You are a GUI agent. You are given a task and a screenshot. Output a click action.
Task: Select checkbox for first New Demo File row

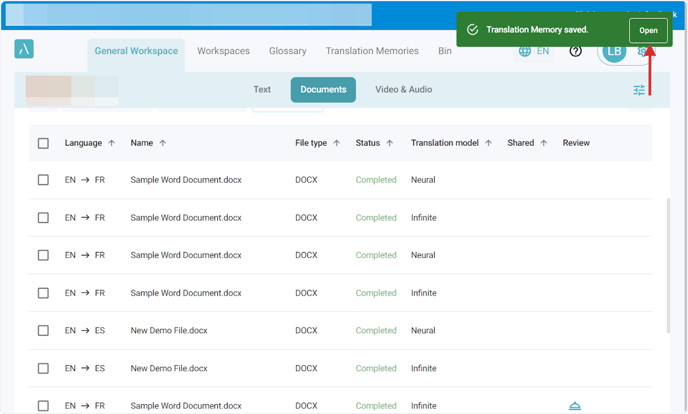click(43, 330)
